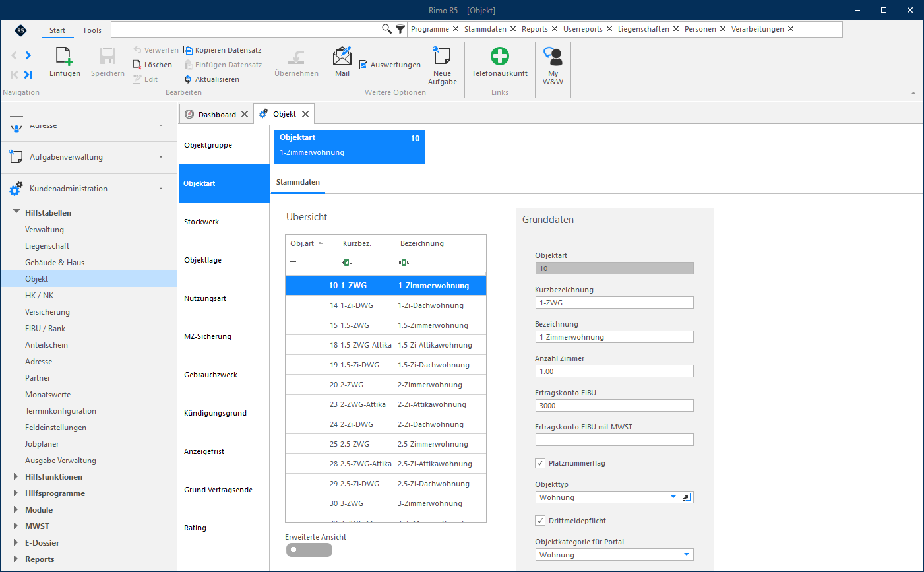924x572 pixels.
Task: Go to previous record arrow
Action: (x=15, y=55)
